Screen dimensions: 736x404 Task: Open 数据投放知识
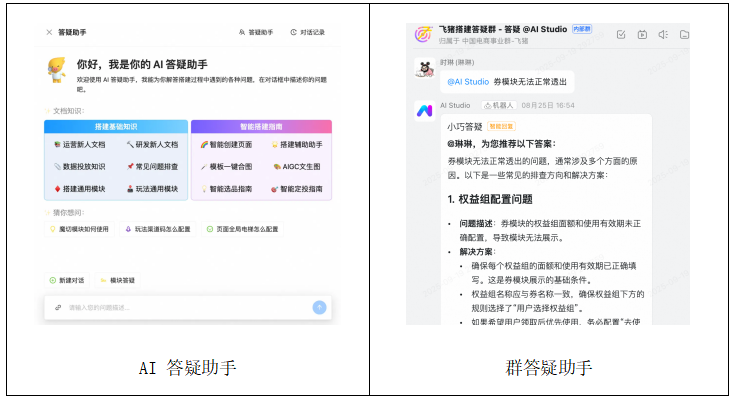[79, 167]
